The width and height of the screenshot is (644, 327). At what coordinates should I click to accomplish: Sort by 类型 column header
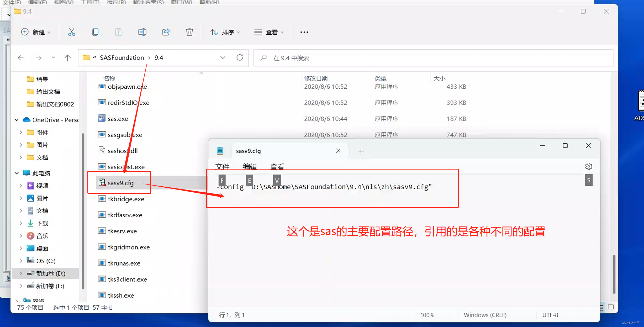(380, 78)
